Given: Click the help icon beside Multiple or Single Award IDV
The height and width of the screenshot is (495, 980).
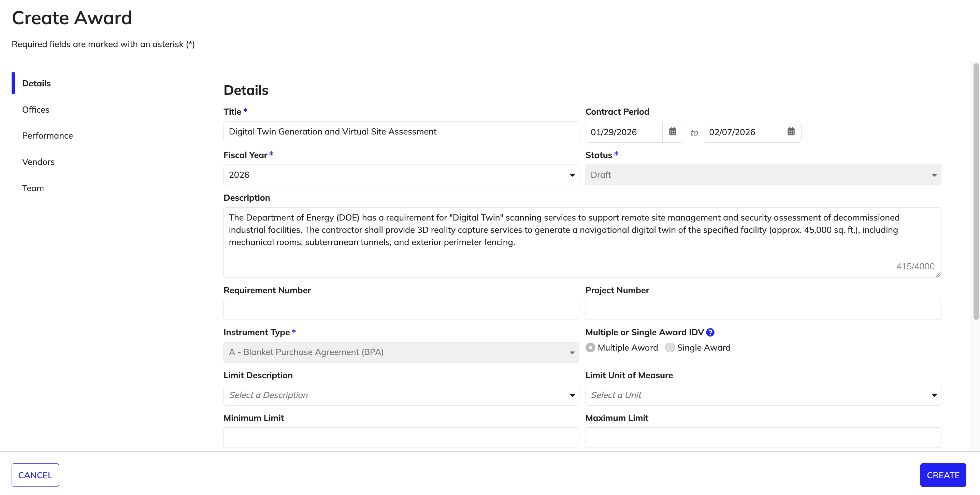Looking at the screenshot, I should 710,332.
